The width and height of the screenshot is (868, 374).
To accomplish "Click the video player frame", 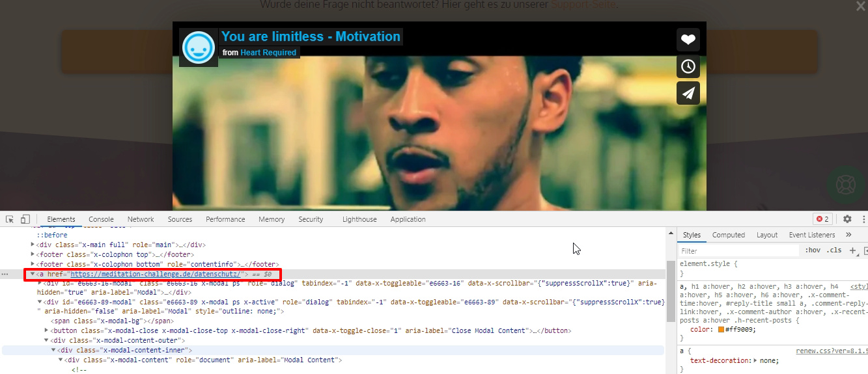I will pyautogui.click(x=439, y=116).
